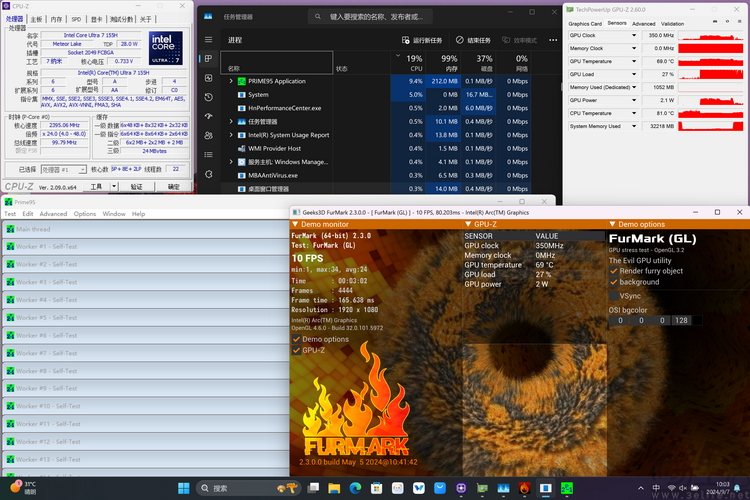Viewport: 750px width, 500px height.
Task: Click 结束任务 button in Task Manager
Action: tap(473, 40)
